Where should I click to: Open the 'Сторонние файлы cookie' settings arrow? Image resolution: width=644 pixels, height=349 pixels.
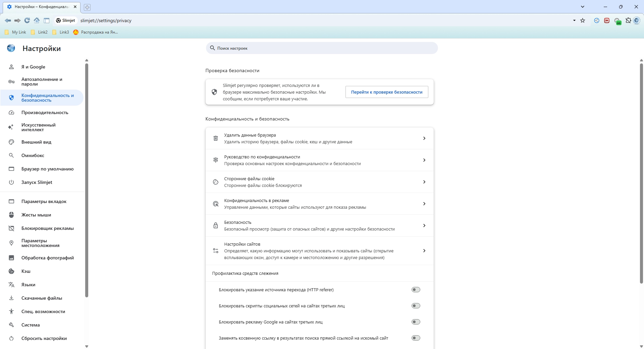(424, 182)
